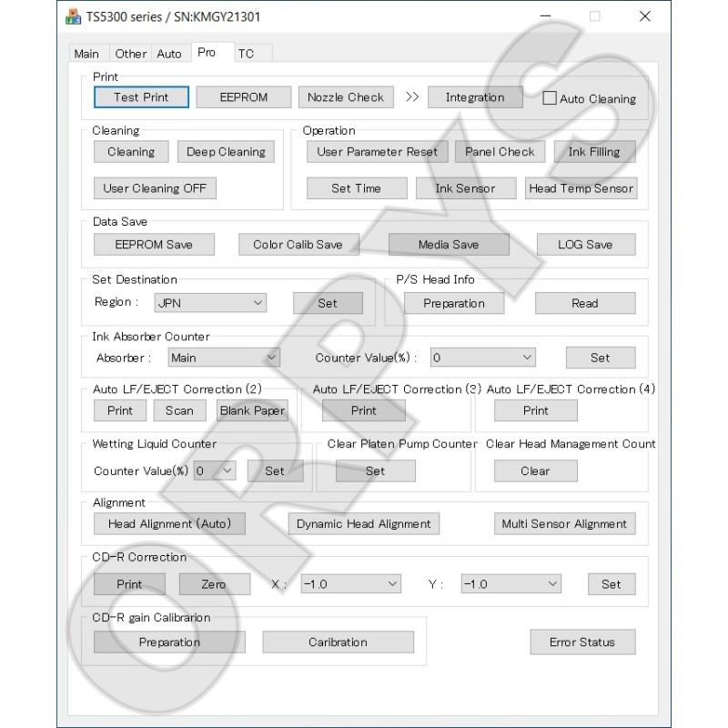Open the Region dropdown showing JPN

point(209,303)
